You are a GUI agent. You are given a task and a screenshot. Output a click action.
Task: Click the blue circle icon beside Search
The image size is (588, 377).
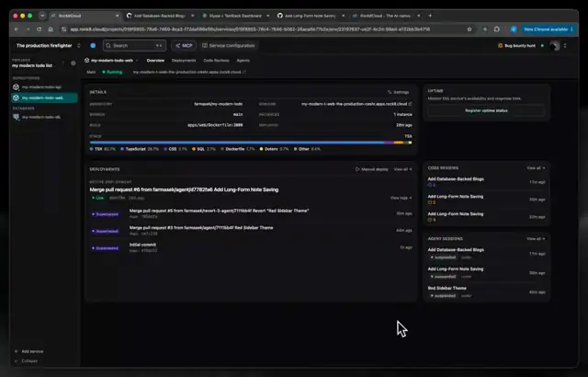coord(93,45)
